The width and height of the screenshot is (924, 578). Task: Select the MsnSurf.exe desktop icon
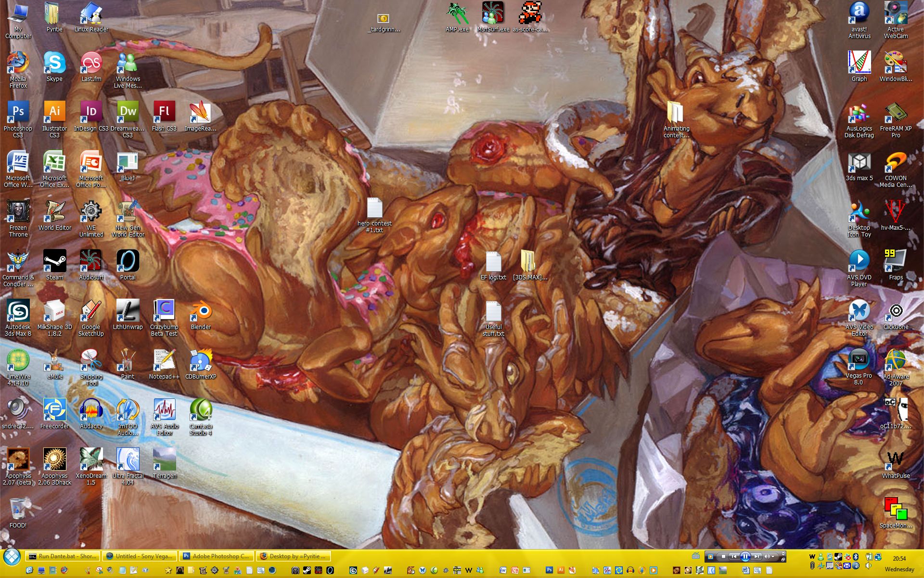tap(493, 16)
